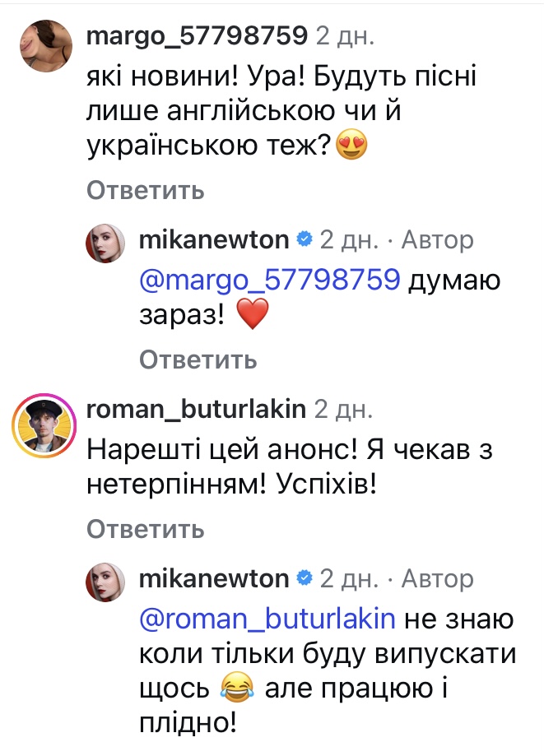The width and height of the screenshot is (544, 756).
Task: Open the @margo_57798759 mention link
Action: (271, 281)
